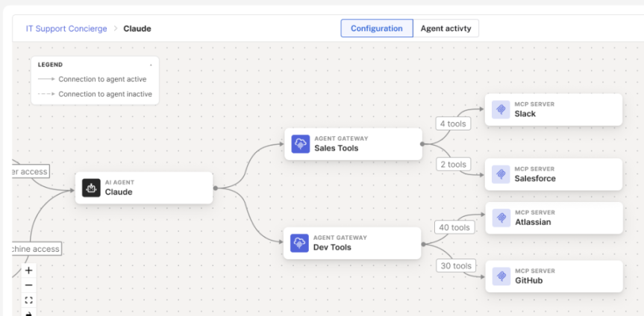
Task: Click the 40 tools connection label
Action: pos(454,227)
